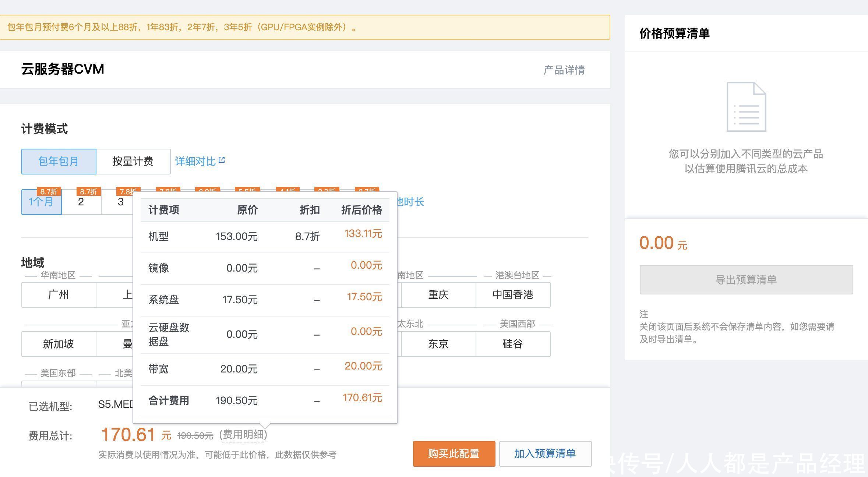Click 原价 column header
The height and width of the screenshot is (477, 868).
[x=247, y=210]
